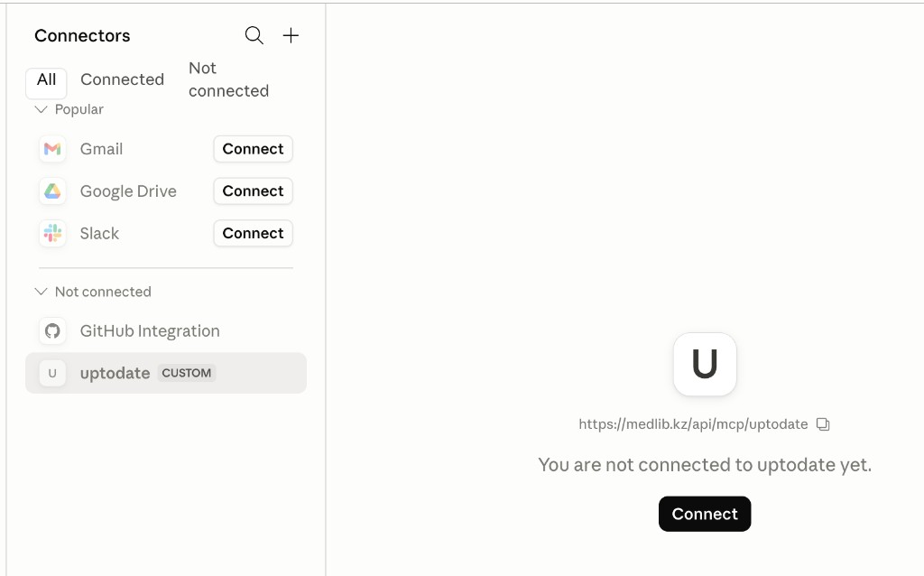Viewport: 924px width, 576px height.
Task: Connect the Slack connector
Action: point(253,234)
